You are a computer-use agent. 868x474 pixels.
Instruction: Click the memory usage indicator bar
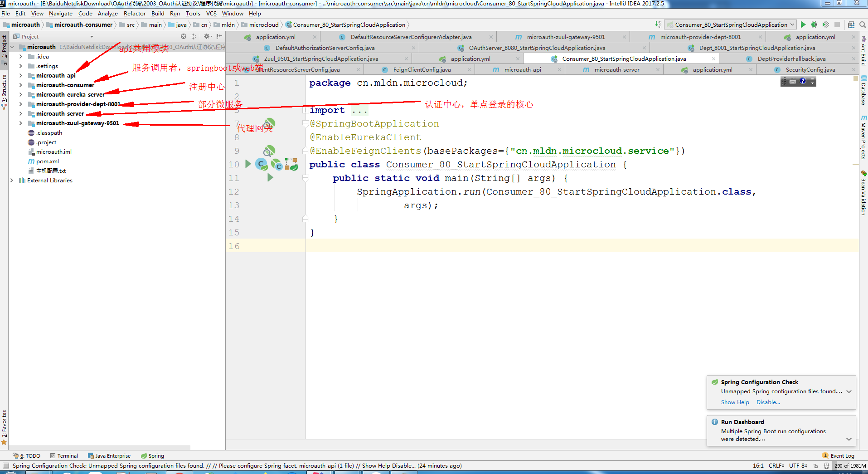[x=850, y=465]
